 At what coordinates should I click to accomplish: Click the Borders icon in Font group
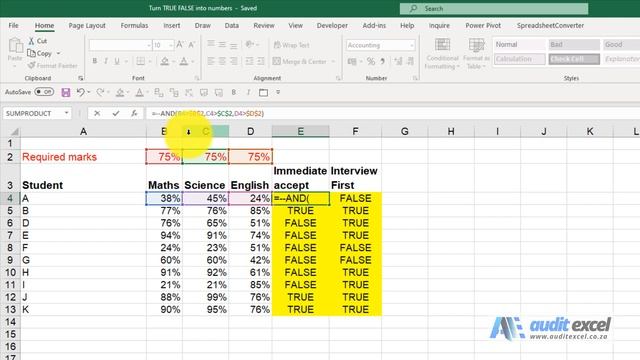pos(140,61)
